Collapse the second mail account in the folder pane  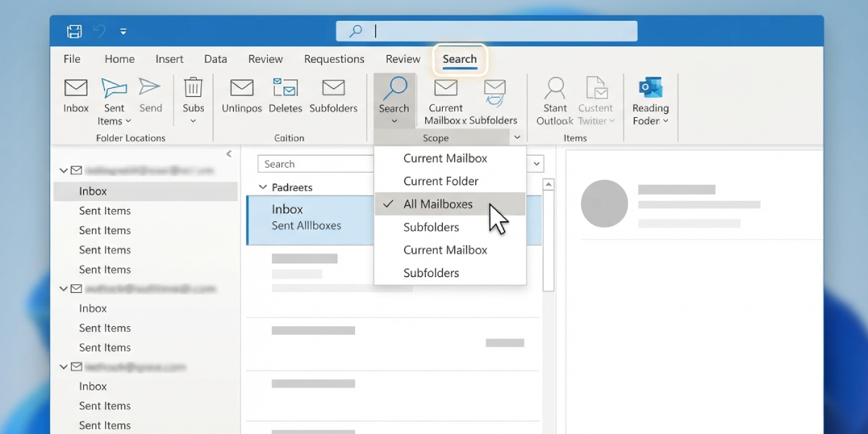(64, 289)
